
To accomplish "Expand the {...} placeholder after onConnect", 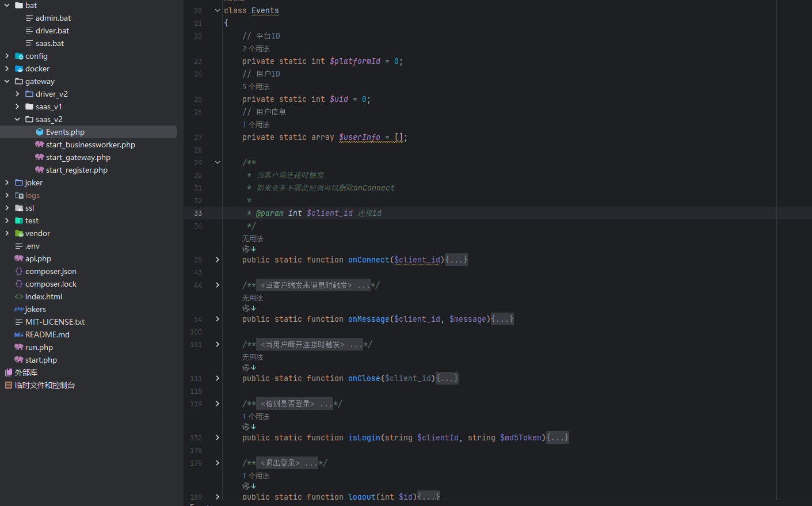I will coord(456,260).
